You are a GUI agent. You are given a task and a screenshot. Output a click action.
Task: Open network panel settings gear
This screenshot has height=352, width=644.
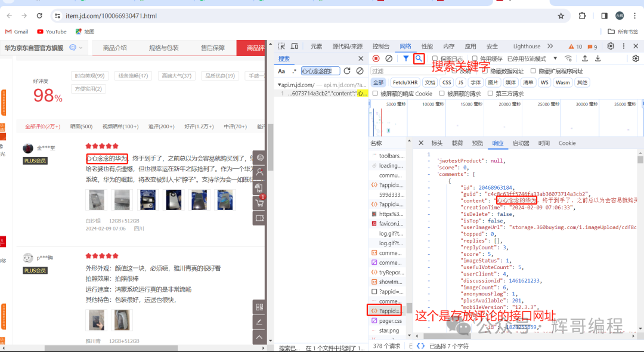click(x=636, y=58)
